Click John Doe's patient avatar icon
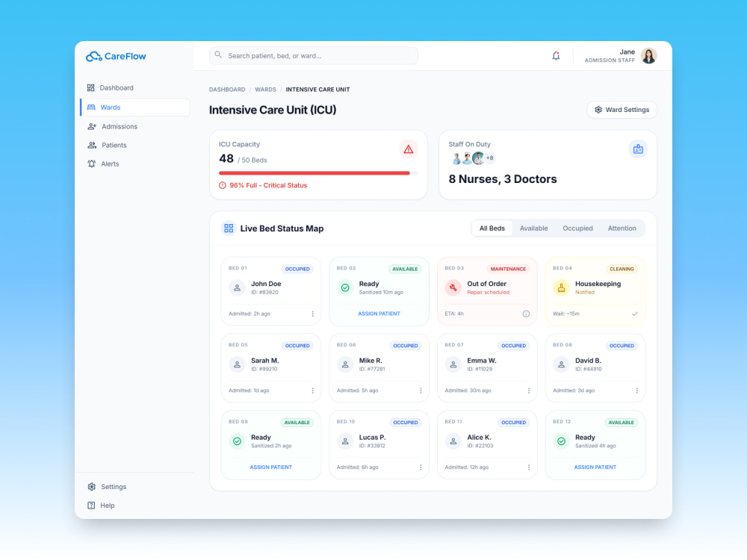Viewport: 747px width, 560px height. pos(237,287)
